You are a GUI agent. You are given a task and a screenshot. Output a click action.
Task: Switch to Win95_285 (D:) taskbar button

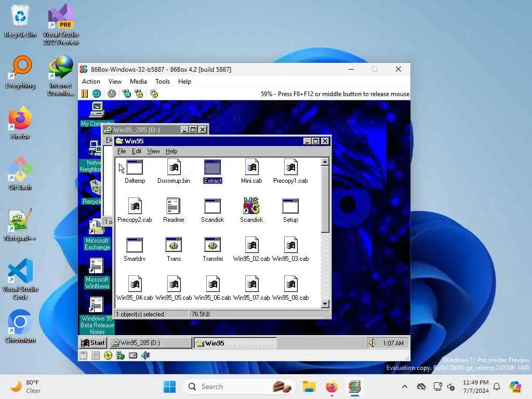pyautogui.click(x=150, y=343)
